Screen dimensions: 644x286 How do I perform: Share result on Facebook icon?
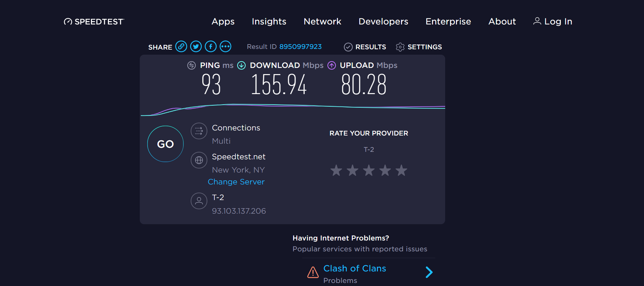coord(211,46)
